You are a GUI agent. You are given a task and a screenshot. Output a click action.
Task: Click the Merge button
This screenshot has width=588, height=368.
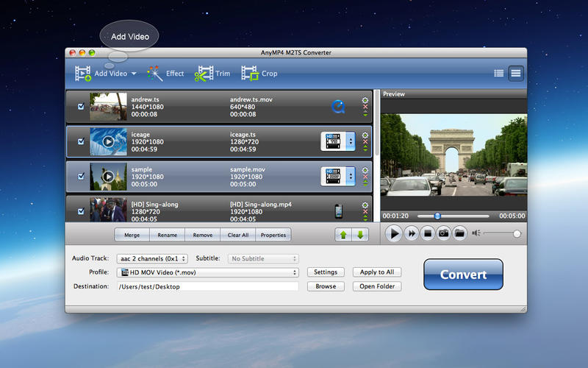(x=132, y=235)
